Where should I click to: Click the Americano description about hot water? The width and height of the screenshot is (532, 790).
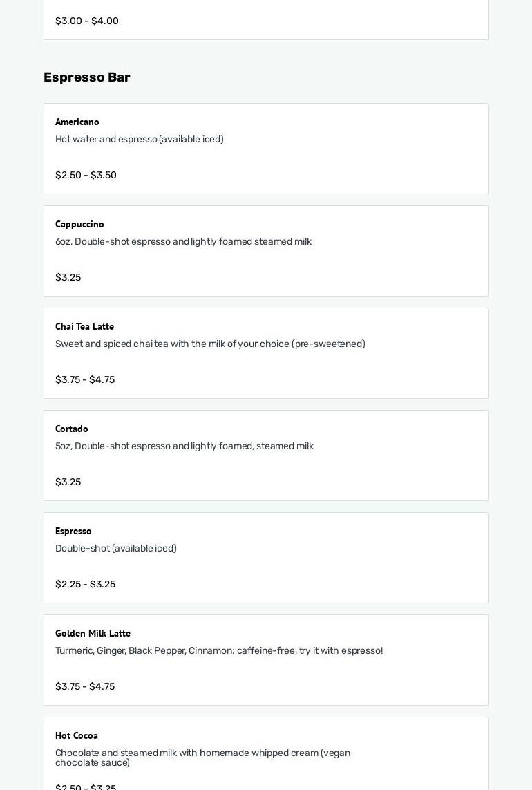point(139,140)
